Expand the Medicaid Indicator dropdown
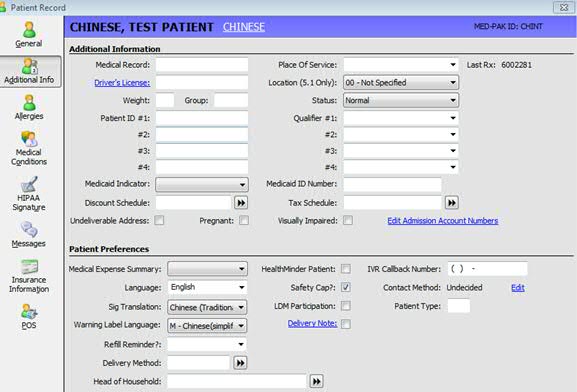Screen dimensions: 577x392 (x=202, y=184)
